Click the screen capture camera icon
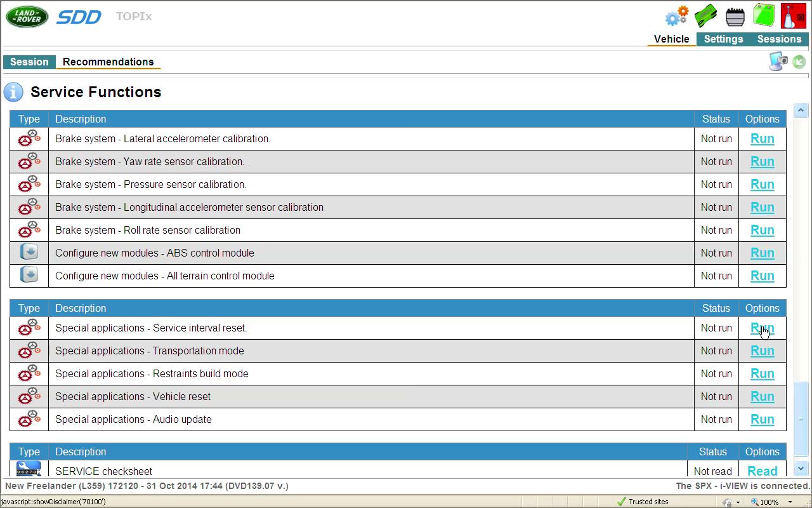 coord(778,61)
